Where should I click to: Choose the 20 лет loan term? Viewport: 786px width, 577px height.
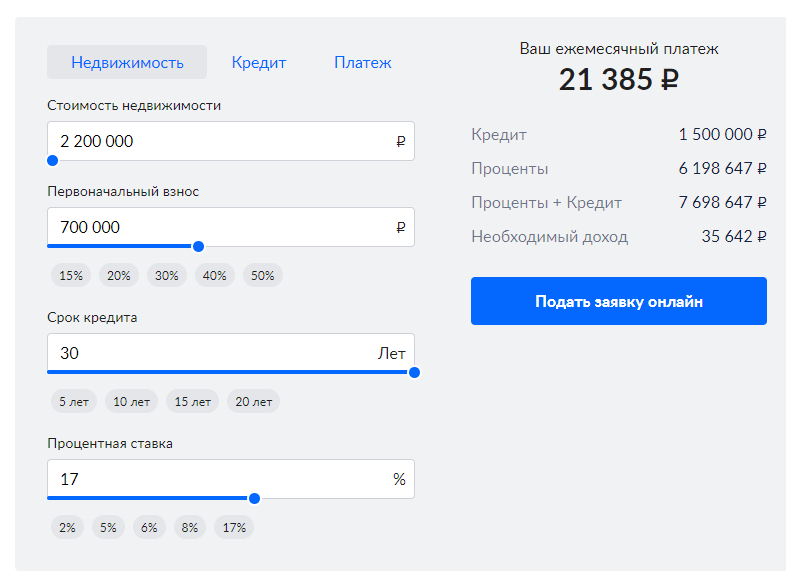pos(254,402)
